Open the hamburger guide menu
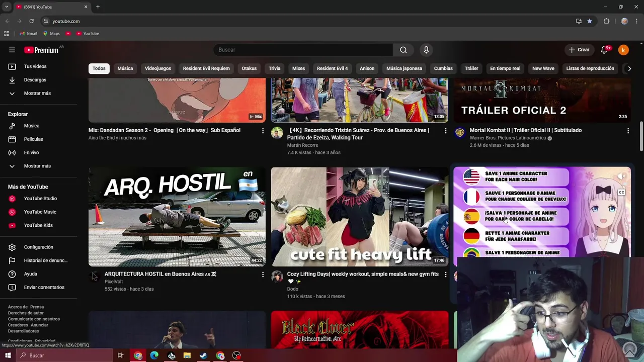 click(x=12, y=50)
